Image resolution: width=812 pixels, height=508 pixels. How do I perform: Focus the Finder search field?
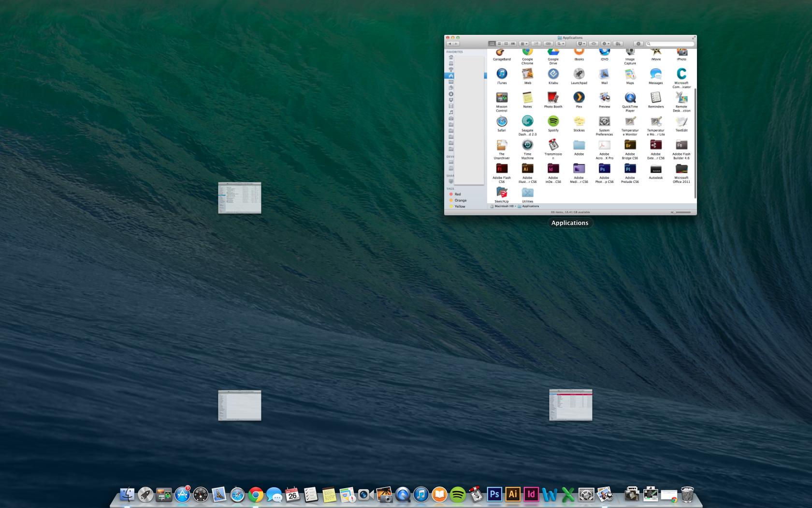pos(670,44)
